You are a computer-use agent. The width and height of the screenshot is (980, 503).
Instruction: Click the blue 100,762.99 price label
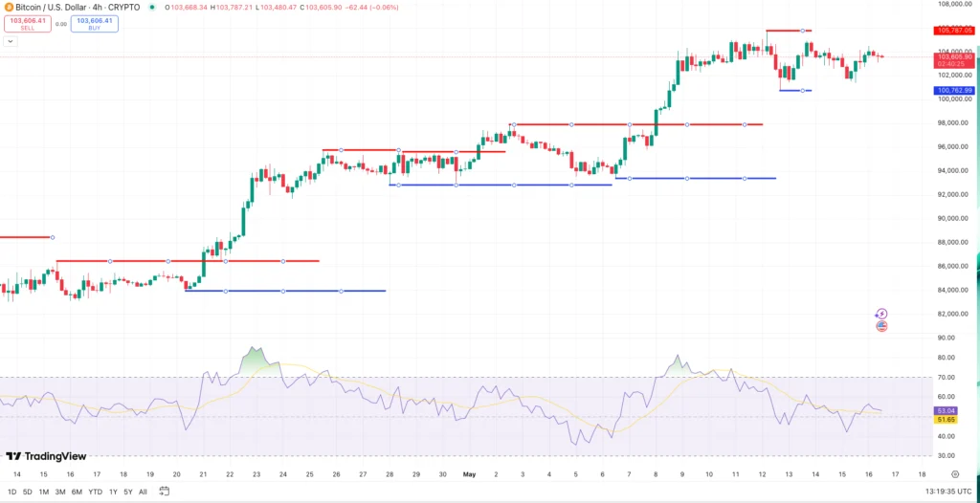coord(953,91)
